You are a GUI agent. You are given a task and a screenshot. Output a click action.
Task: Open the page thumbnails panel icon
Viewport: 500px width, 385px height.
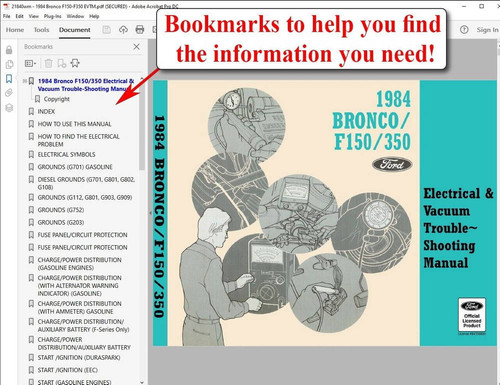[9, 64]
